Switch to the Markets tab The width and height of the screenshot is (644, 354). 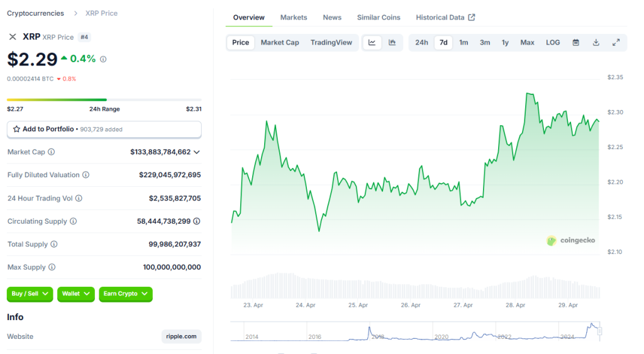(x=294, y=18)
